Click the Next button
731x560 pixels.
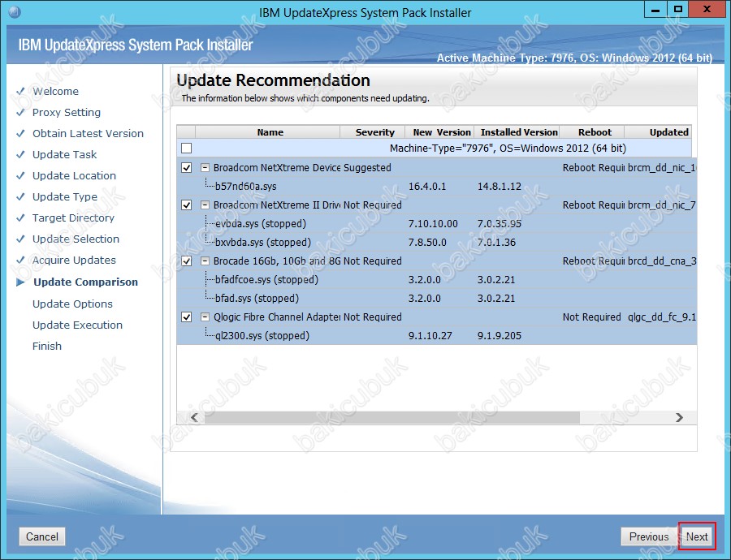pos(697,536)
